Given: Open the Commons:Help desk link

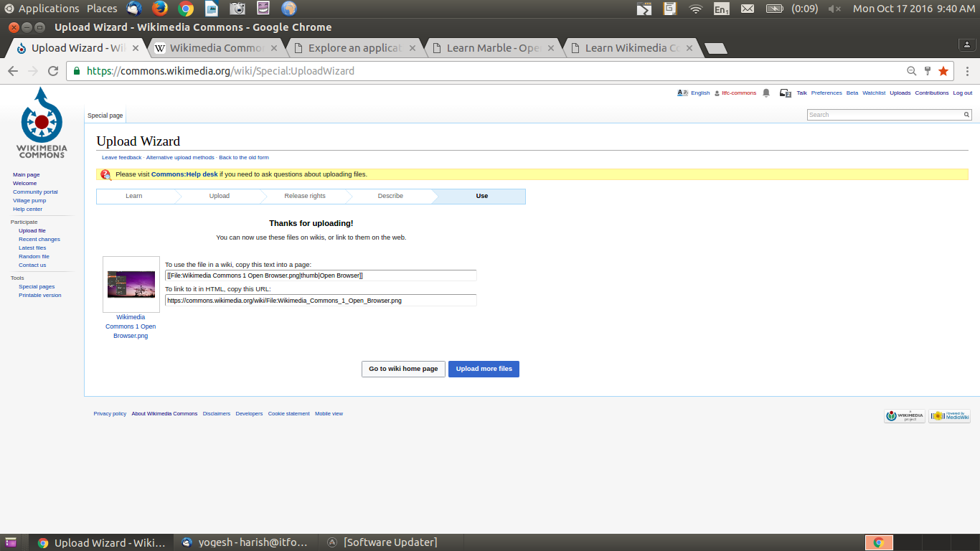Looking at the screenshot, I should (184, 174).
